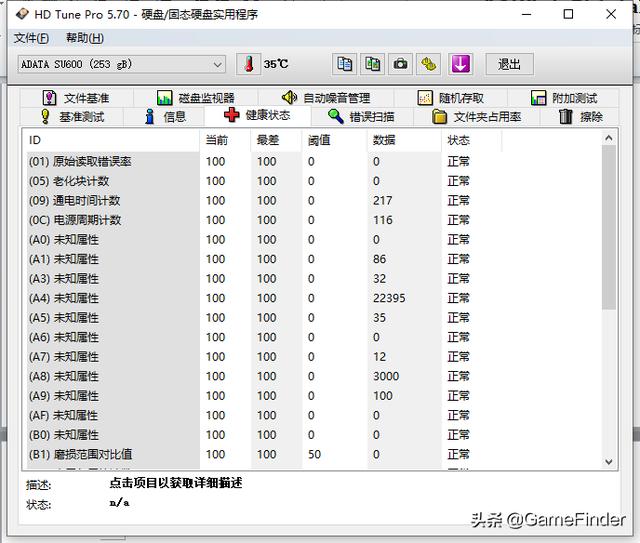Open the ADATA SU600 drive dropdown
Screen dimensions: 640x543
(x=122, y=64)
